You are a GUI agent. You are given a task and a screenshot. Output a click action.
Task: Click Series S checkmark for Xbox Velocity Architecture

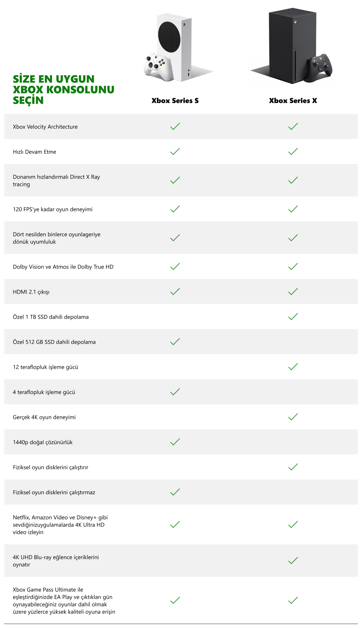[175, 127]
